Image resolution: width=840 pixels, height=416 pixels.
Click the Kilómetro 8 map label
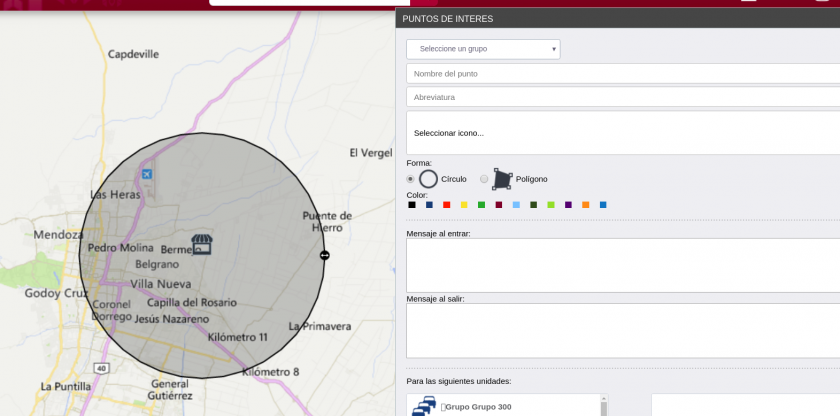271,372
